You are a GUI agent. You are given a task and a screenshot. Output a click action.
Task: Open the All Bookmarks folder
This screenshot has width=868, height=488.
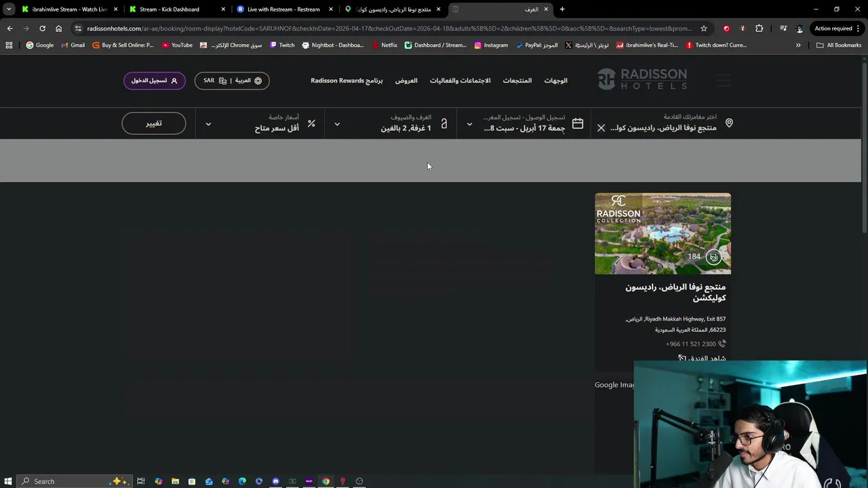pyautogui.click(x=839, y=45)
